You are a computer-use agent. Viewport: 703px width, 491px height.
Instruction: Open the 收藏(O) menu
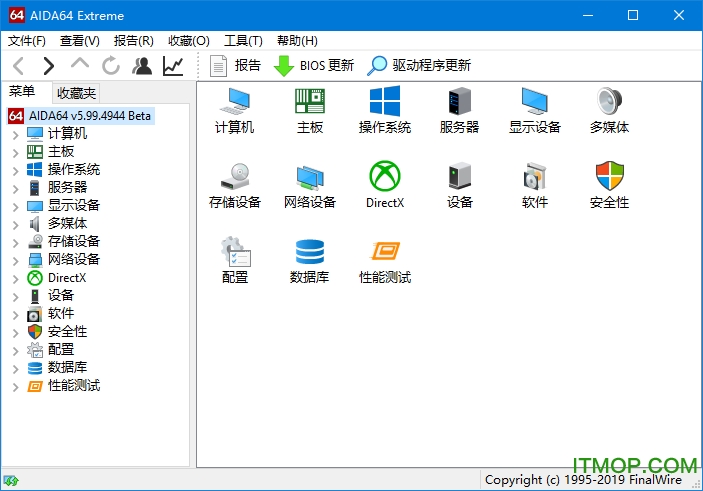tap(189, 41)
